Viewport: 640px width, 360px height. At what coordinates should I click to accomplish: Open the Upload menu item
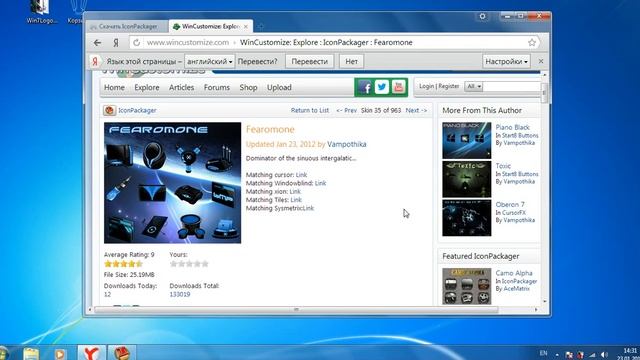click(x=279, y=87)
